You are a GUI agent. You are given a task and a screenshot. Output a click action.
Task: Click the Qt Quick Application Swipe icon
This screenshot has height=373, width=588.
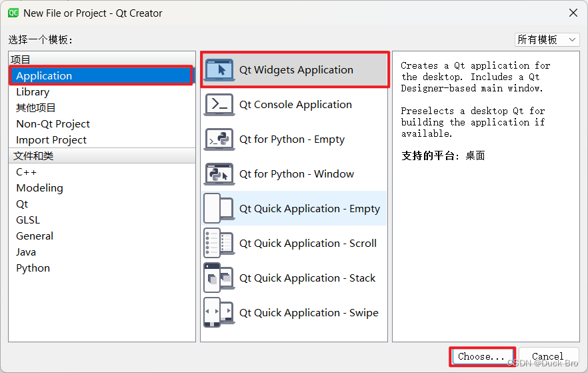tap(219, 312)
